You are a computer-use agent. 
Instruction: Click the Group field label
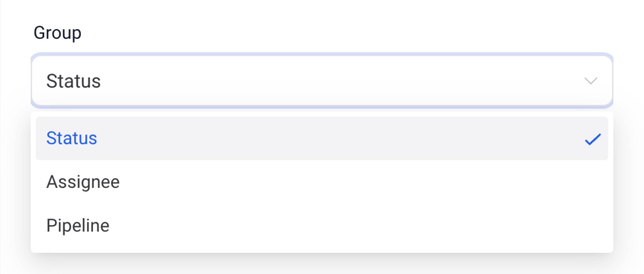(58, 33)
